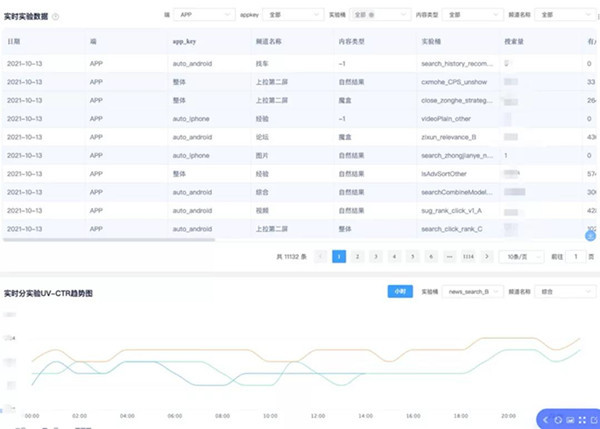Click the image icon in floating toolbar
Viewport: 600px width, 429px height.
coord(569,419)
